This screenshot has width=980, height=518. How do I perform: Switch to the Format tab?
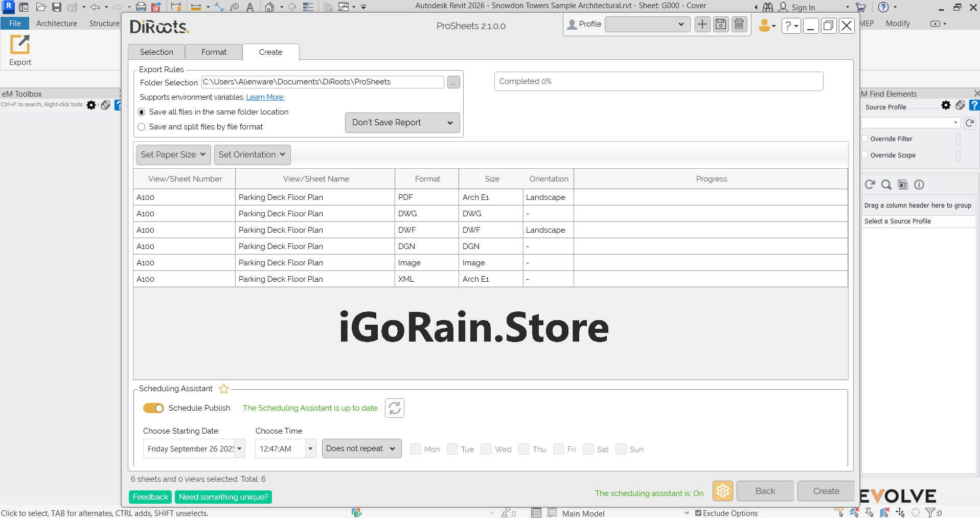tap(214, 52)
